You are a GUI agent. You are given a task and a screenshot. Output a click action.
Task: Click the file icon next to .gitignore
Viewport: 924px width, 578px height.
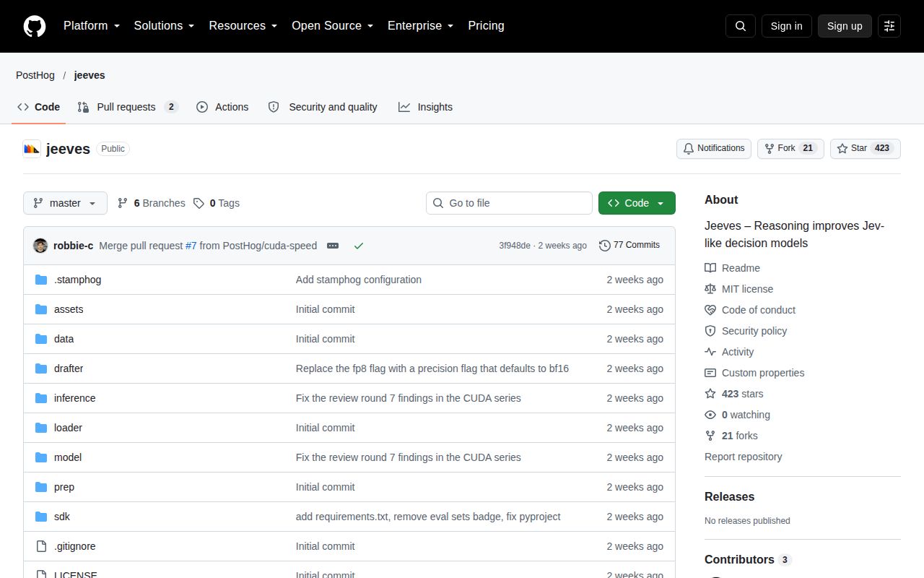coord(41,546)
